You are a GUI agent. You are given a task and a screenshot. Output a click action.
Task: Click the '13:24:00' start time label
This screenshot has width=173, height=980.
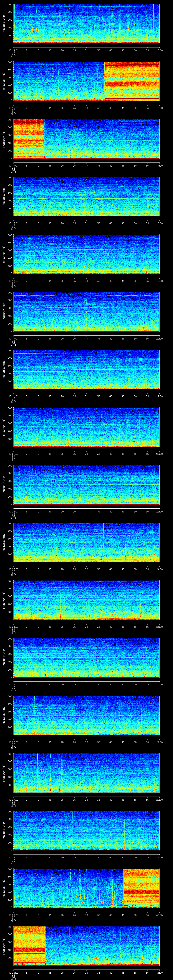[13, 627]
